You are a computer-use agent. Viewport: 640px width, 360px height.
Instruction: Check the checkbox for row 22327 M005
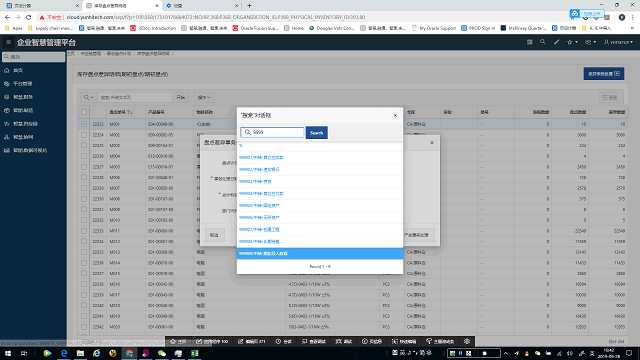pyautogui.click(x=84, y=167)
